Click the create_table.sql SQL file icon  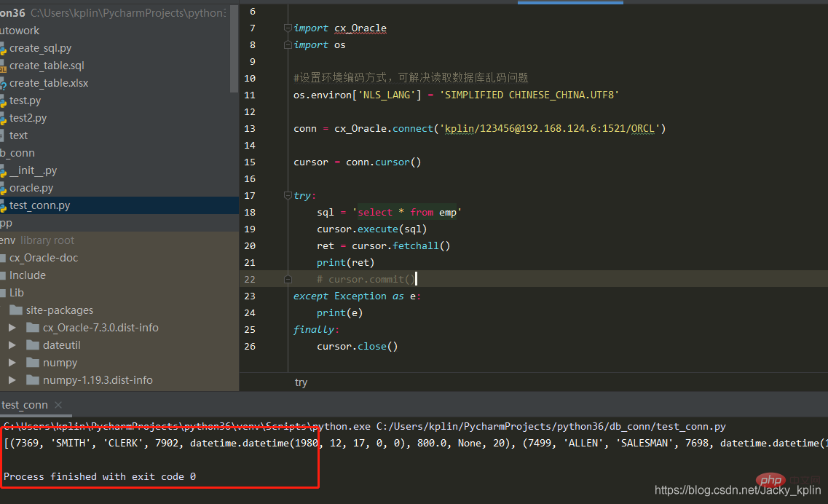click(x=3, y=66)
